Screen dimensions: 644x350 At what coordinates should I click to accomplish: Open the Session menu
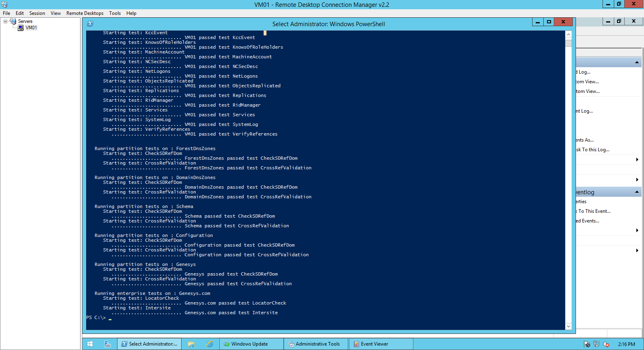click(37, 13)
